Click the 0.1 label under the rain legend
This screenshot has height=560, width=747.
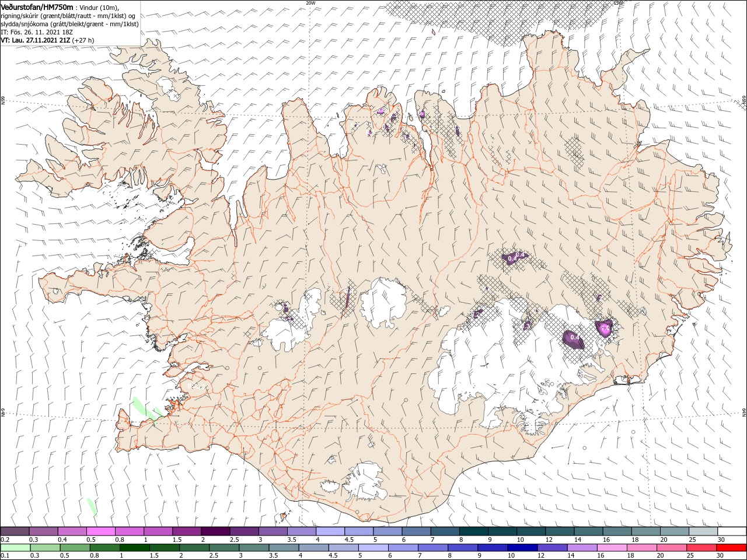tap(5, 556)
